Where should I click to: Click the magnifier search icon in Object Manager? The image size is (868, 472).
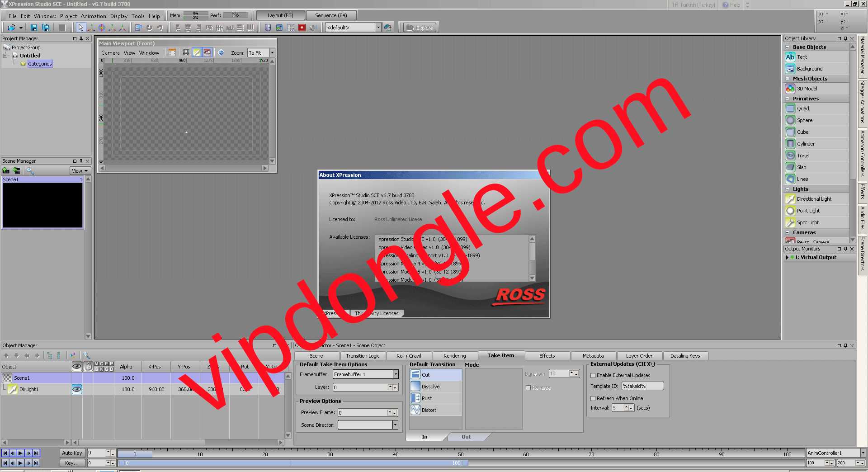pos(87,355)
